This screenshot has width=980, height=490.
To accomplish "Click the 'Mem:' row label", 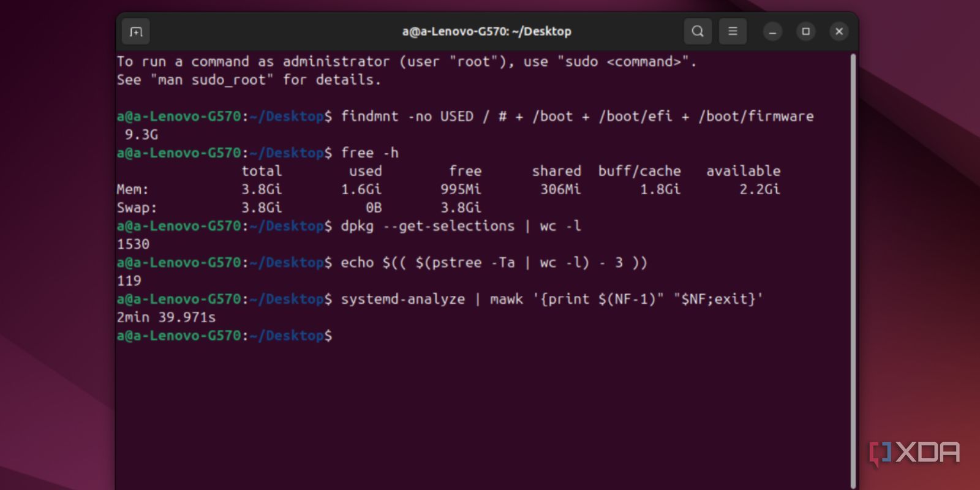I will tap(133, 190).
